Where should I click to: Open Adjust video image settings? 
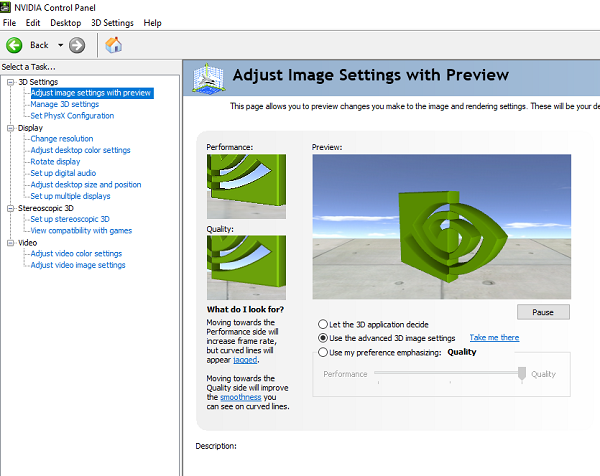pyautogui.click(x=78, y=265)
